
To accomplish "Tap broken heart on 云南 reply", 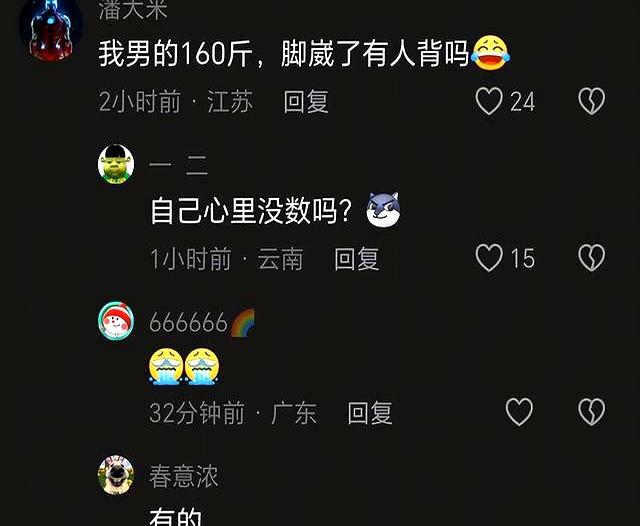I will pos(591,258).
